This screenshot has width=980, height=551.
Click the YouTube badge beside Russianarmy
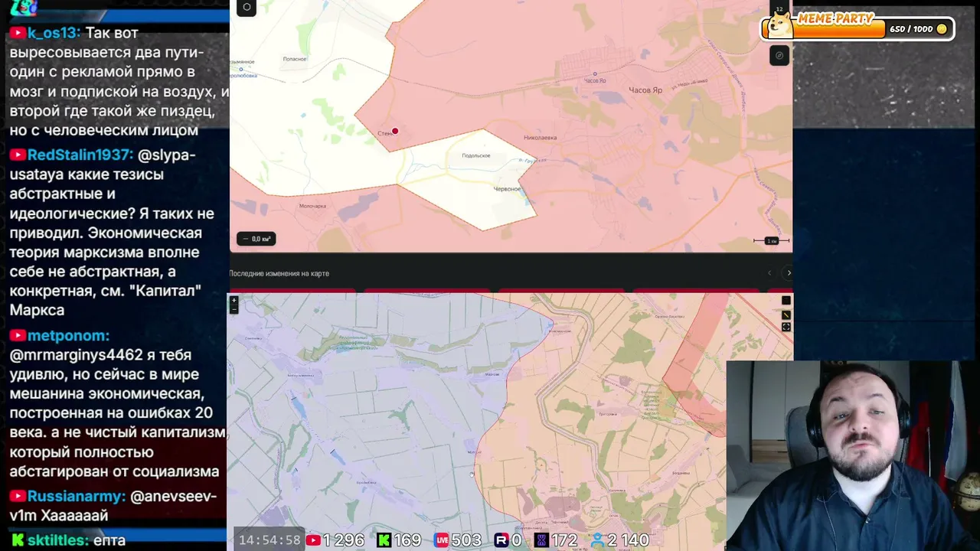pyautogui.click(x=17, y=497)
